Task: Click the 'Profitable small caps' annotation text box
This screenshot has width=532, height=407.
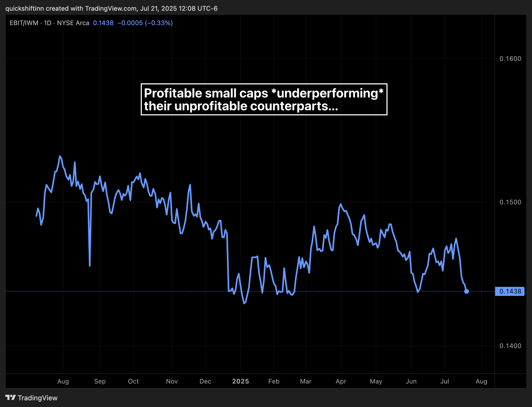Action: click(x=264, y=99)
